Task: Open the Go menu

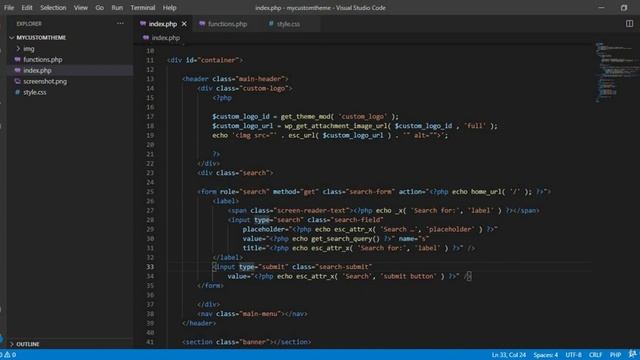Action: click(100, 8)
